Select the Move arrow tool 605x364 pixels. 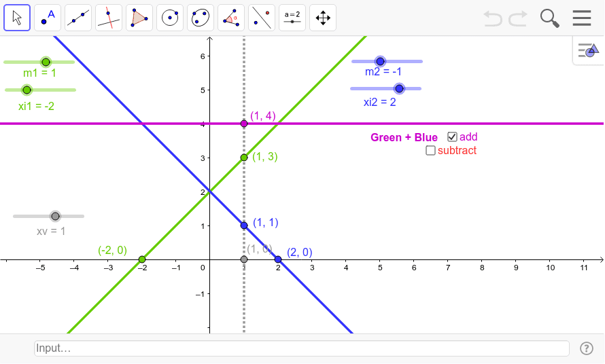(x=17, y=18)
